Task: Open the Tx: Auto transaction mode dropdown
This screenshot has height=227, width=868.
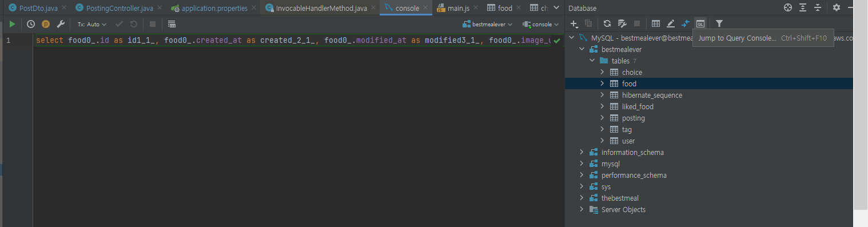Action: pos(92,25)
